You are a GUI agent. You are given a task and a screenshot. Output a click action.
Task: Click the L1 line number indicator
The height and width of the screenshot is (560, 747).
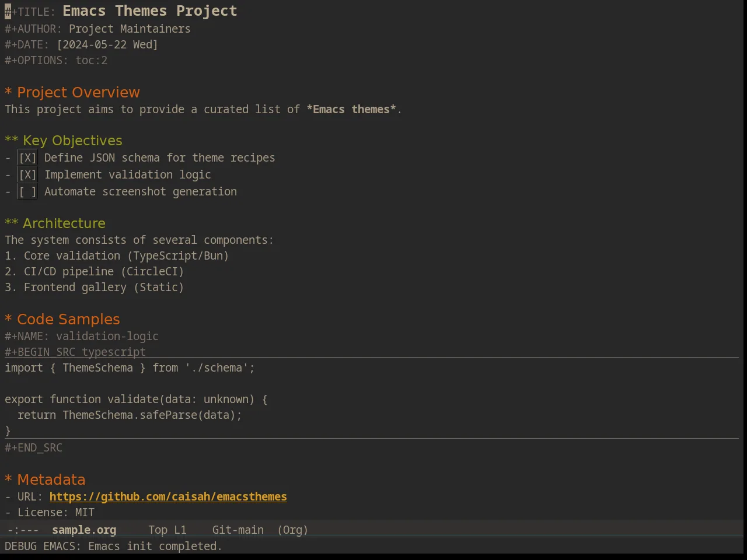click(x=180, y=530)
